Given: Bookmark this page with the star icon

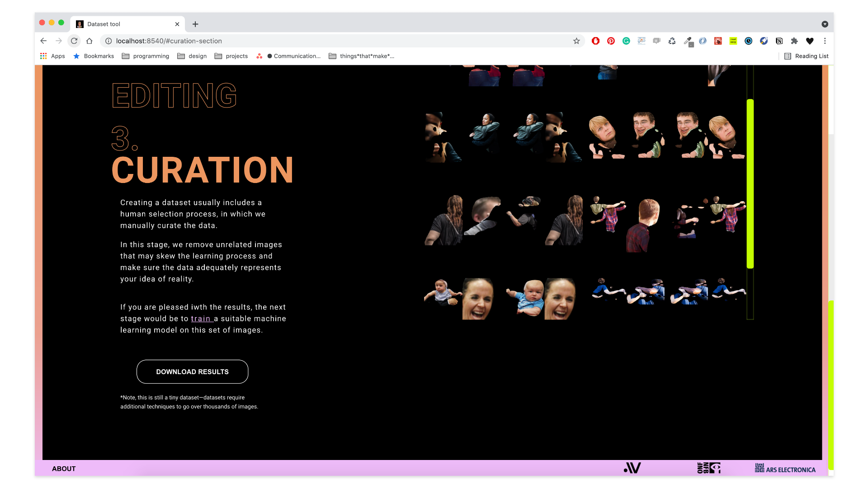Looking at the screenshot, I should click(576, 41).
